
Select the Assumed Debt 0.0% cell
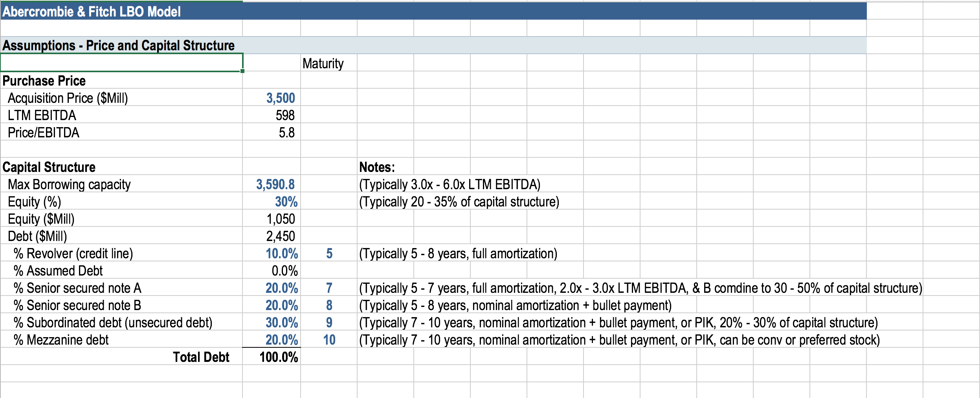(x=272, y=270)
